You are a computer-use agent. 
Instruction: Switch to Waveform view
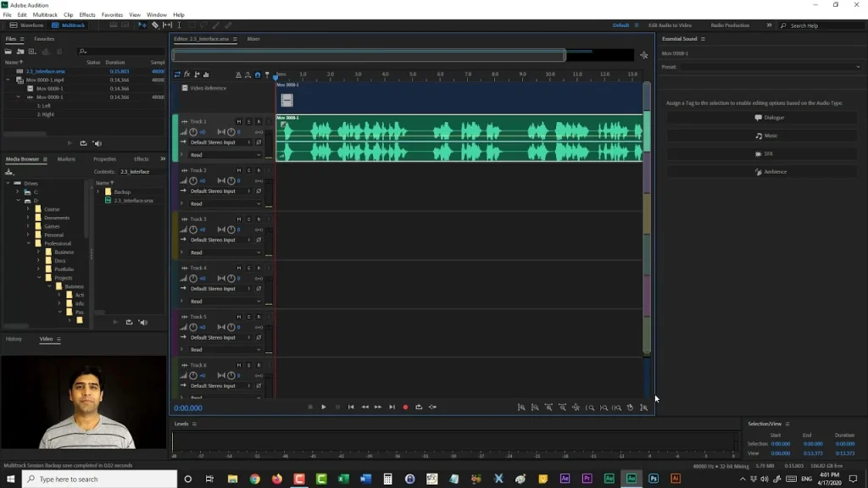(x=26, y=25)
